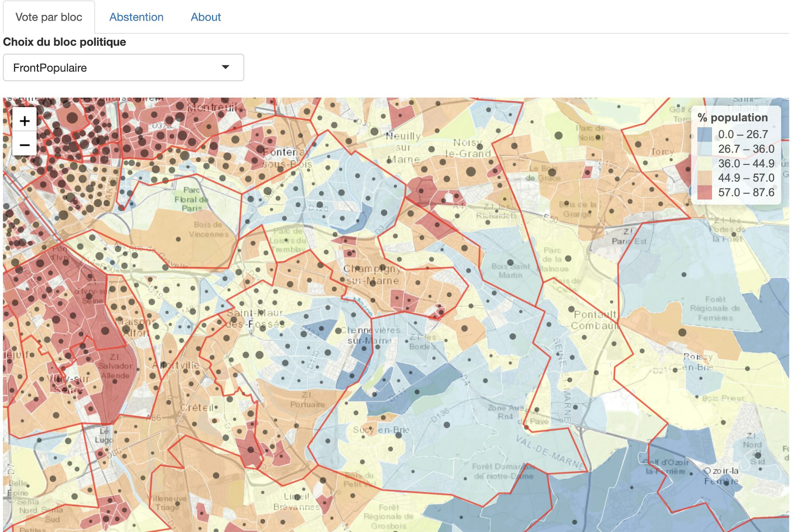Click the red 57.0 – 87.6 legend swatch
The width and height of the screenshot is (791, 532).
pos(704,192)
